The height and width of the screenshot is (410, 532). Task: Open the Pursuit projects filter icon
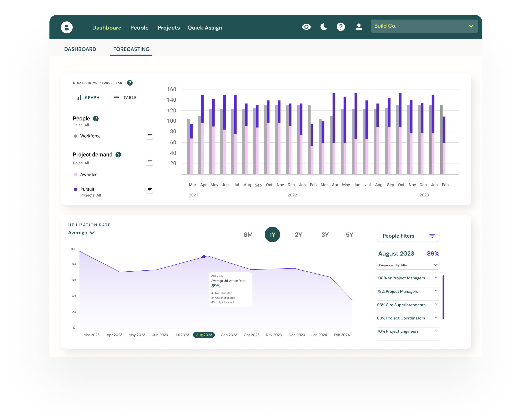tap(150, 190)
